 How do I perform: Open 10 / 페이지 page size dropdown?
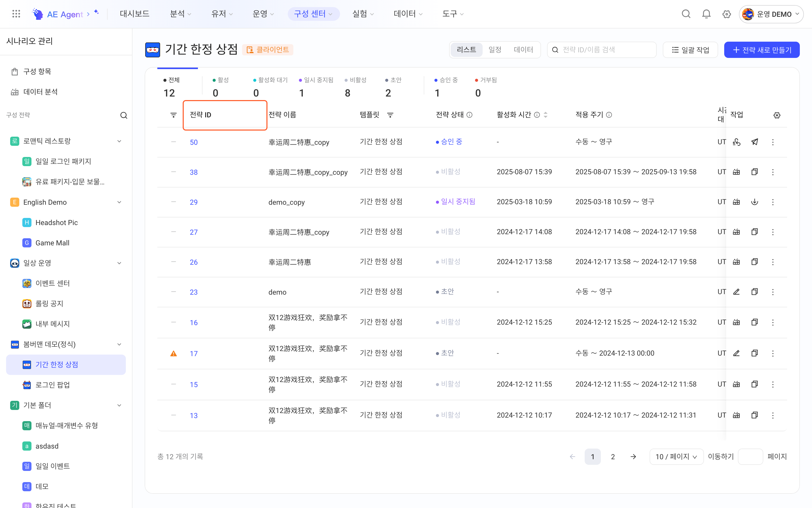pos(676,457)
